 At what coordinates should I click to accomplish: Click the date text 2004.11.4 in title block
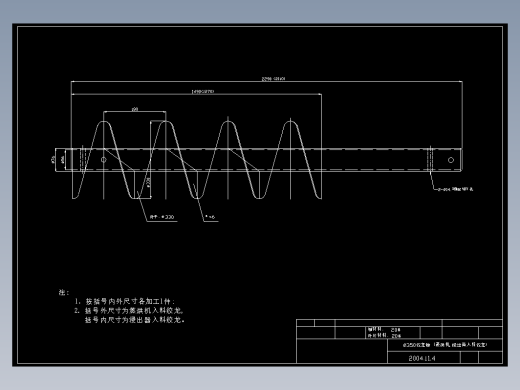(422, 358)
